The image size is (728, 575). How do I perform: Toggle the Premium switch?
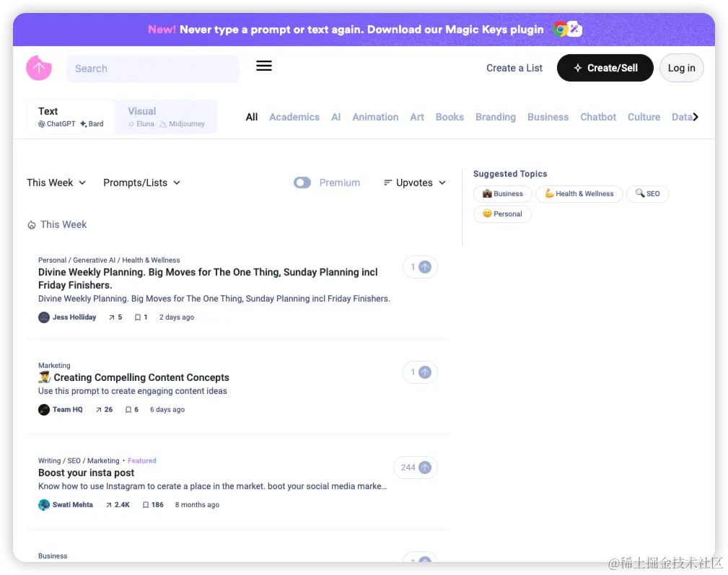coord(302,183)
